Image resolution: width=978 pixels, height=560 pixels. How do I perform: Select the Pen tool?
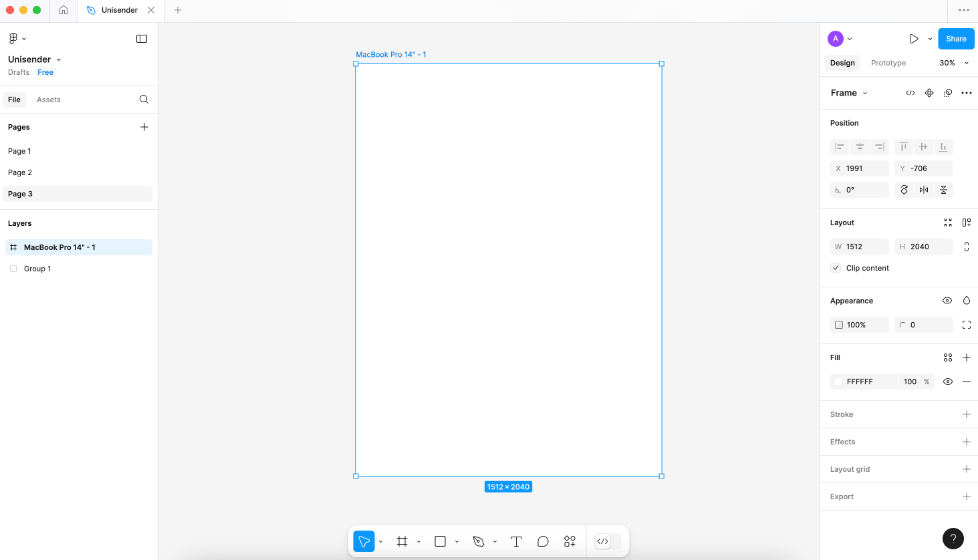[479, 541]
